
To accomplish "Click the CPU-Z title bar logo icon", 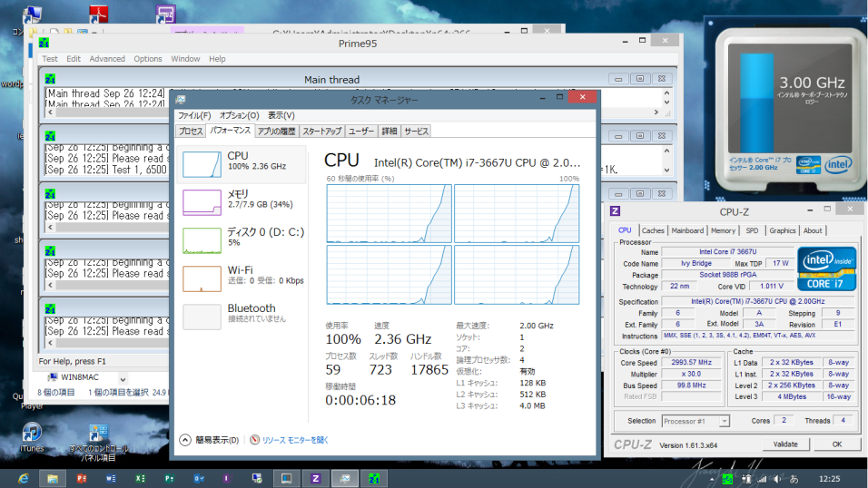I will (x=615, y=210).
